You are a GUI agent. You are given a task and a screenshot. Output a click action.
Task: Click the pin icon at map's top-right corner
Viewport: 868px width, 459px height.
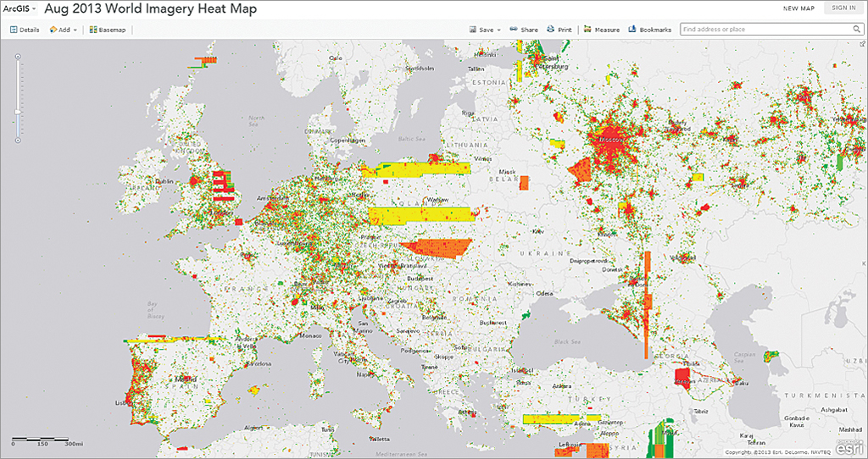pos(863,43)
